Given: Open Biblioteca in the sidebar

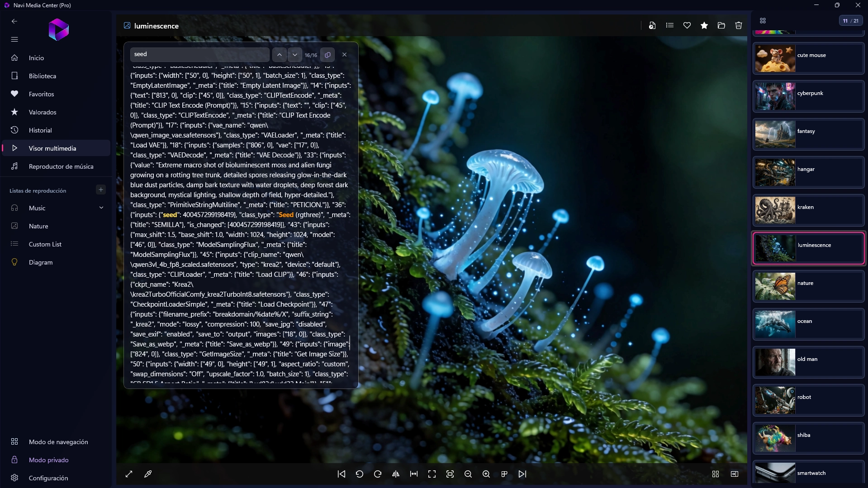Looking at the screenshot, I should coord(56,76).
